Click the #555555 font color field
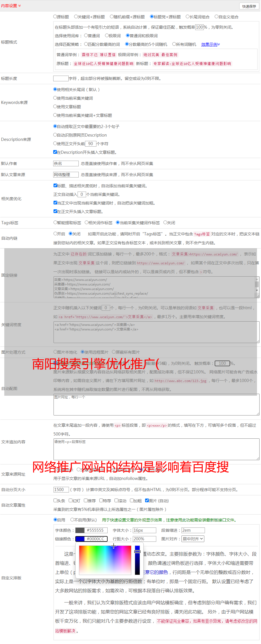This screenshot has width=261, height=644. (x=96, y=530)
